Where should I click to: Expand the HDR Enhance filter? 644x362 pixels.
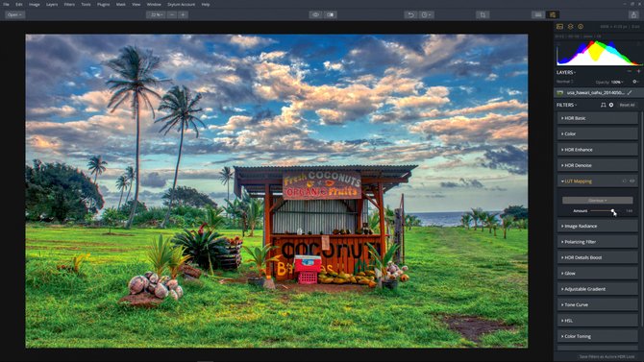coord(598,150)
